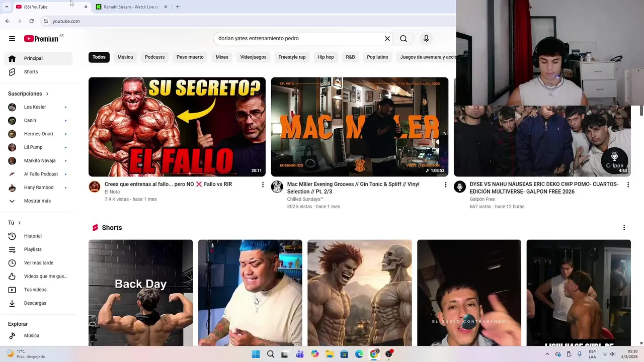The height and width of the screenshot is (362, 644).
Task: Open Tus videos
Action: 38,290
